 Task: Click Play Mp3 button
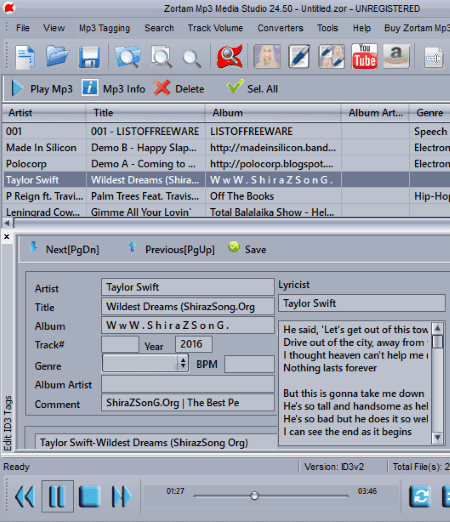[42, 89]
